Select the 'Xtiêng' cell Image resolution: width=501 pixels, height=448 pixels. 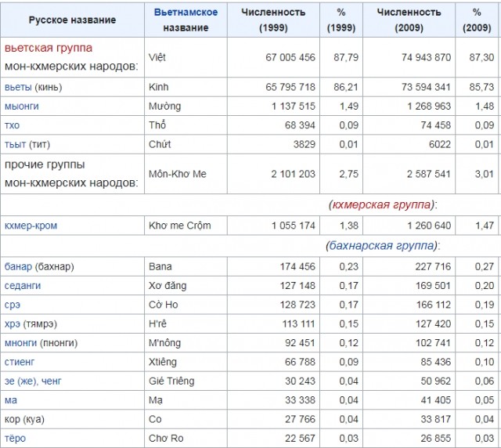coord(186,362)
